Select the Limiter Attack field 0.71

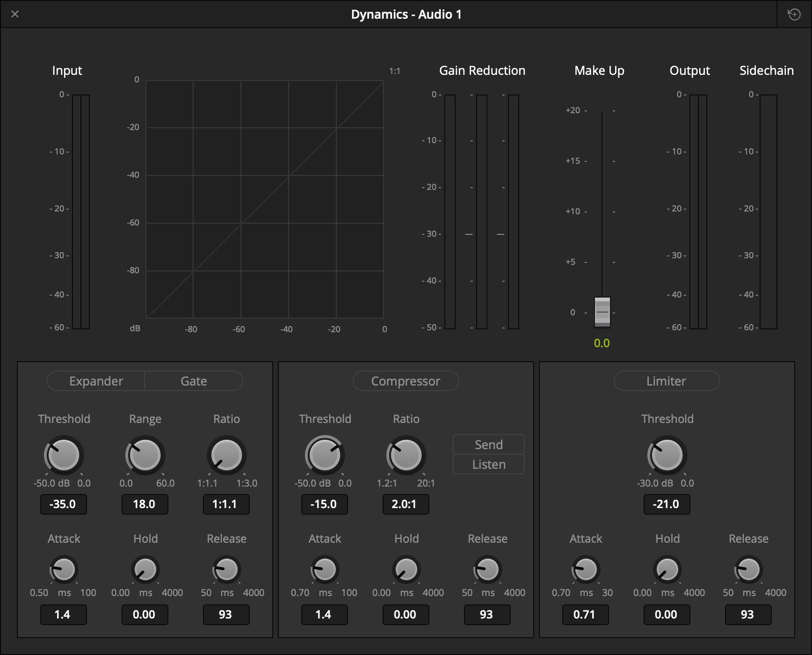point(586,615)
